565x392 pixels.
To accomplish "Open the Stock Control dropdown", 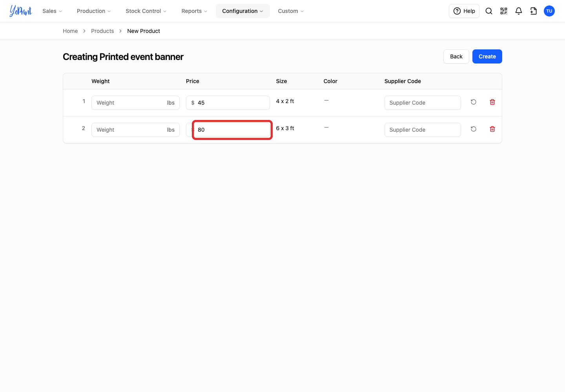I will (146, 11).
